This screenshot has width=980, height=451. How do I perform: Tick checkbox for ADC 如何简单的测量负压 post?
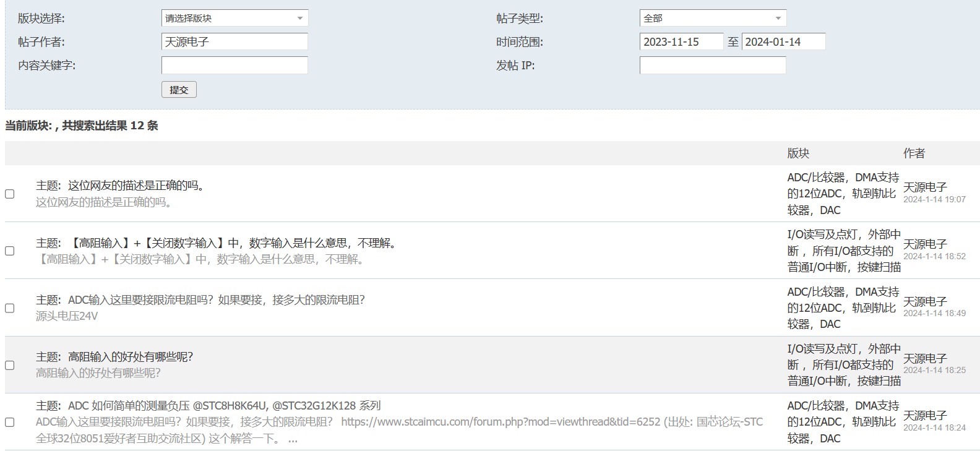pos(10,422)
